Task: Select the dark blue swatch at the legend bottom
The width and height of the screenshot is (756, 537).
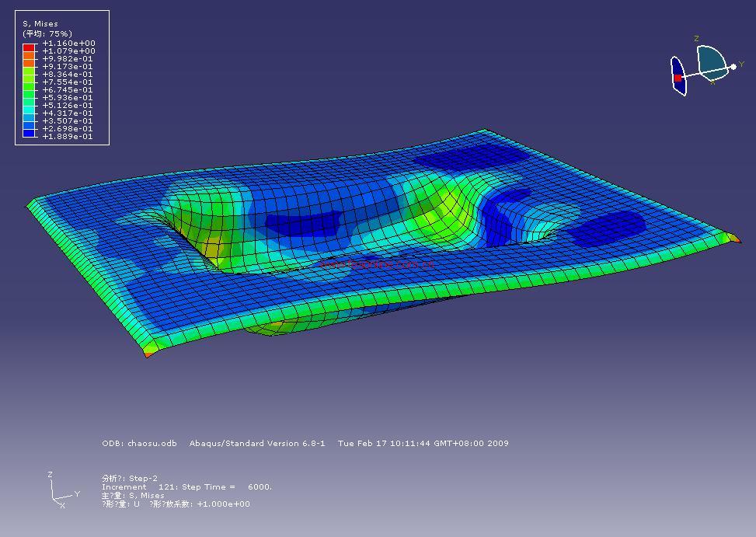Action: click(x=30, y=134)
